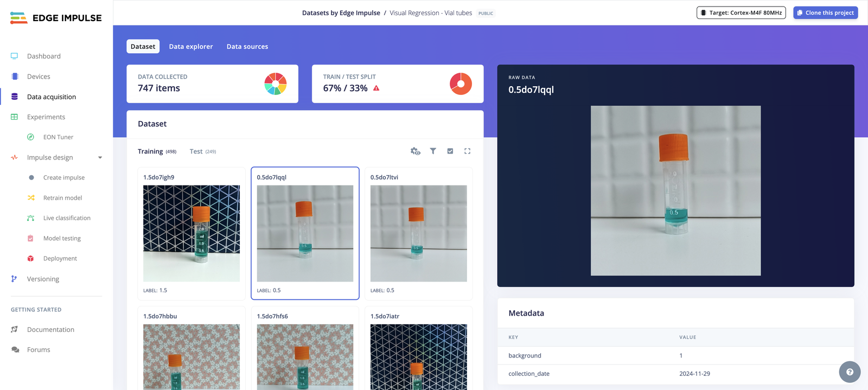The height and width of the screenshot is (390, 868).
Task: Open dataset view settings gear-eye icon
Action: 416,151
